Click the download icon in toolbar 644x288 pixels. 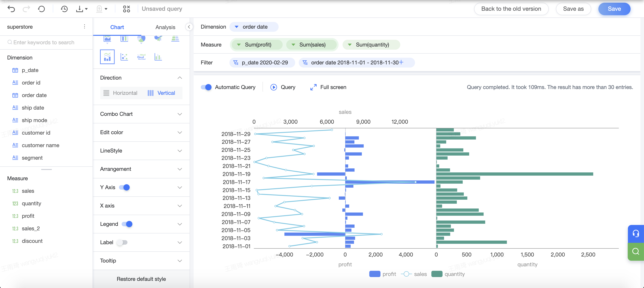point(80,9)
